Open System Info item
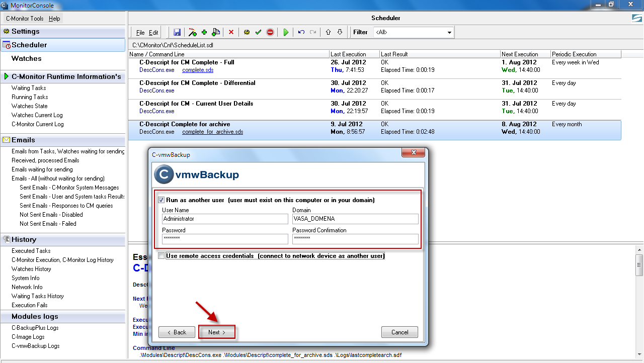The height and width of the screenshot is (363, 644). click(x=25, y=278)
